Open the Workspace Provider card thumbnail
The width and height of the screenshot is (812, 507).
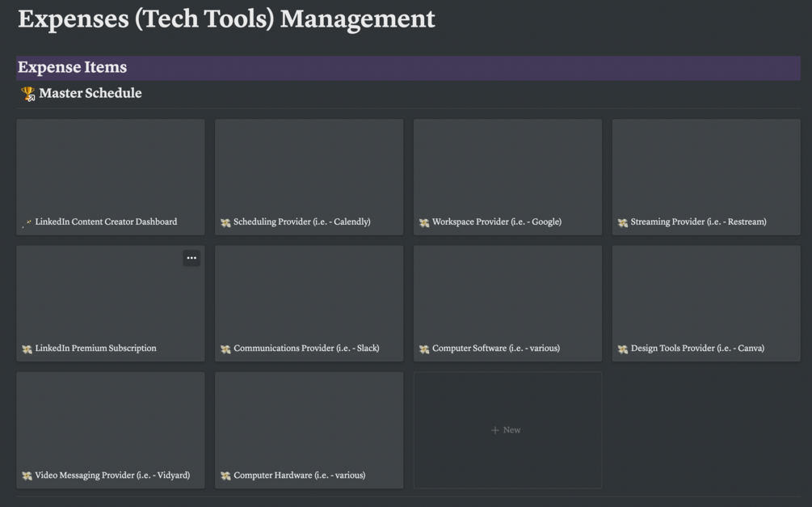click(507, 166)
